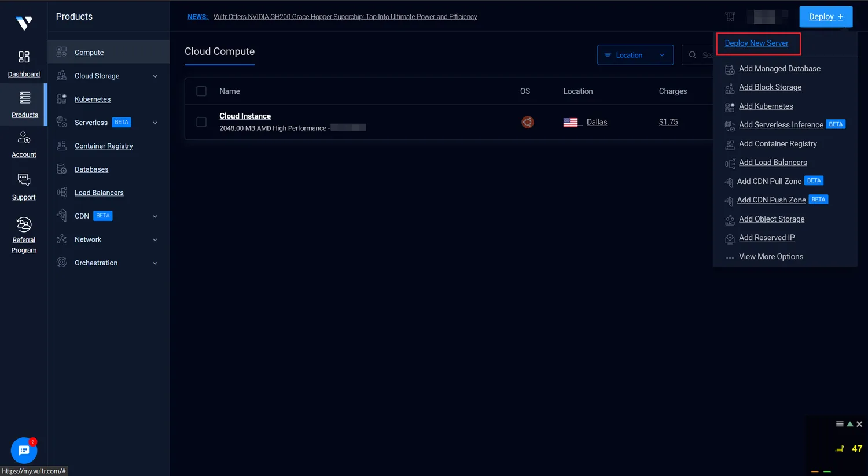The height and width of the screenshot is (476, 868).
Task: Choose Deploy New Server from menu
Action: tap(756, 43)
